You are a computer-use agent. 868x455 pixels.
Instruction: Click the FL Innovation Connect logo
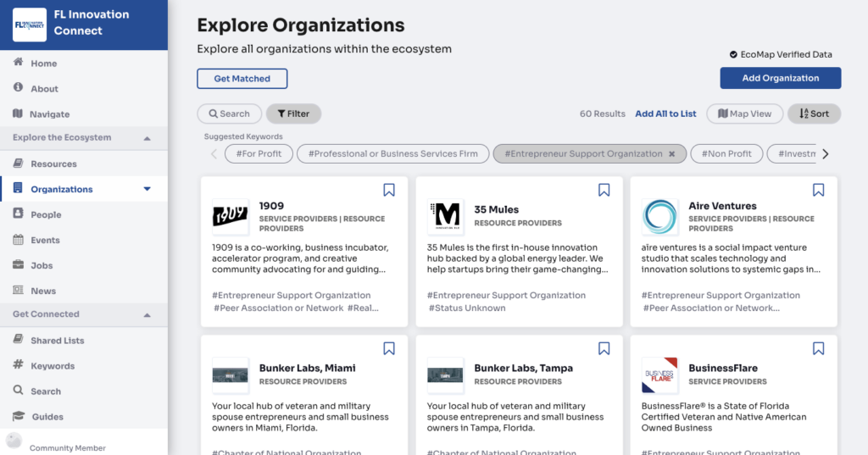coord(30,25)
